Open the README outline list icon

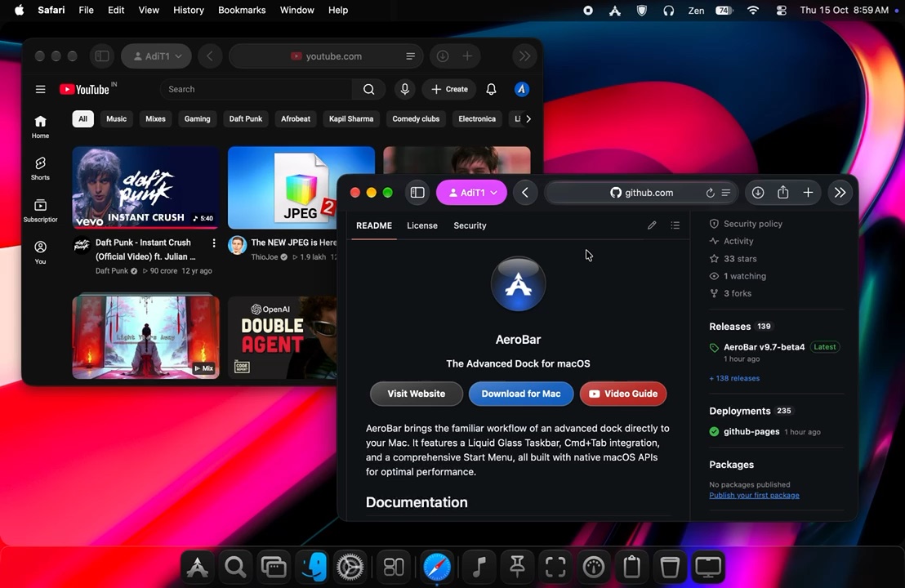pos(675,225)
